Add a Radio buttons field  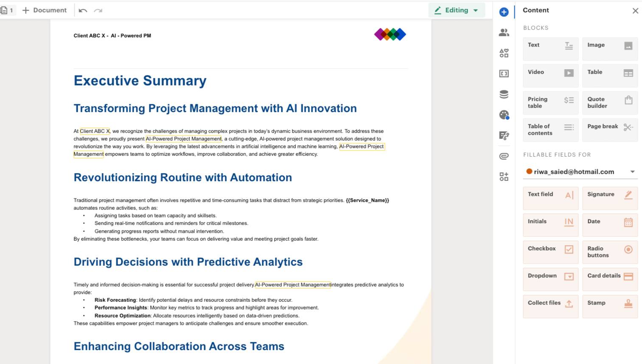coord(610,252)
